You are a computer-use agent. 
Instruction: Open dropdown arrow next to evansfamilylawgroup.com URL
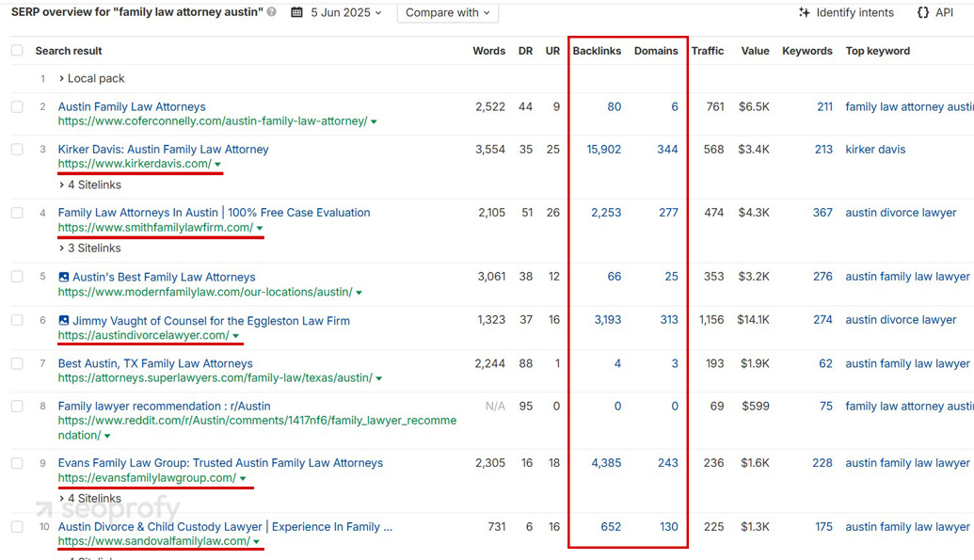click(x=243, y=478)
